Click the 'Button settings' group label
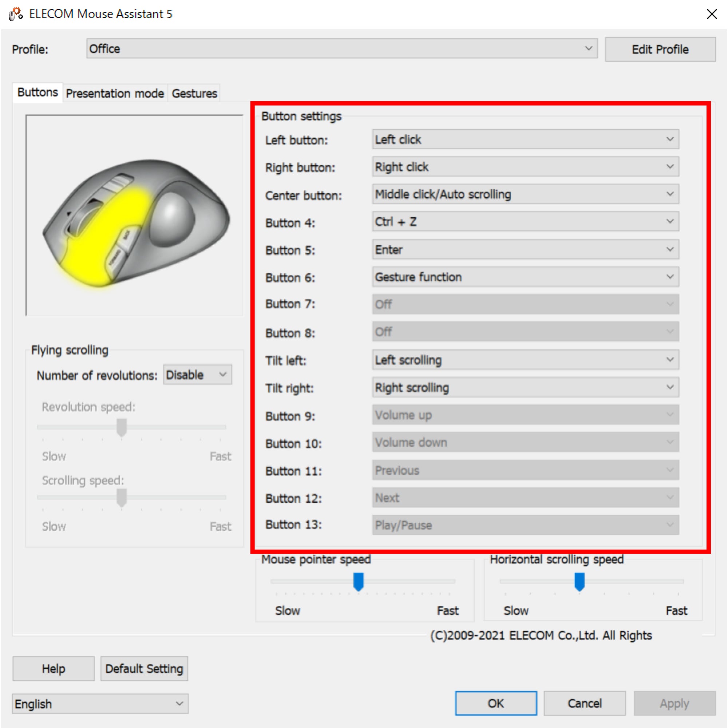The width and height of the screenshot is (728, 728). tap(301, 116)
